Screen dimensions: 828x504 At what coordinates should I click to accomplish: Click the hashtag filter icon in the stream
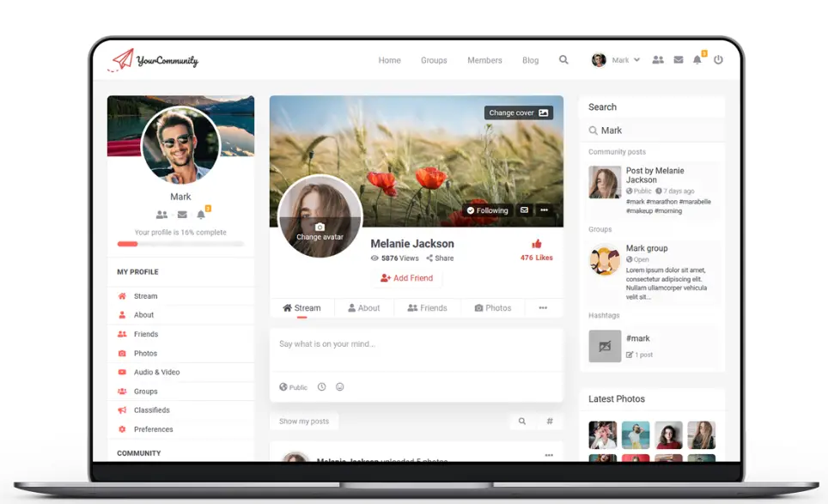(550, 421)
